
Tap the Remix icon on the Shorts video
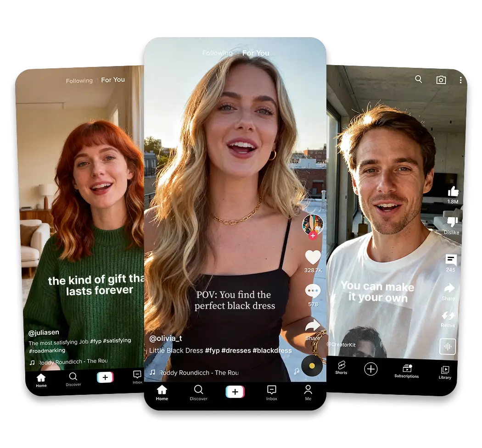449,316
